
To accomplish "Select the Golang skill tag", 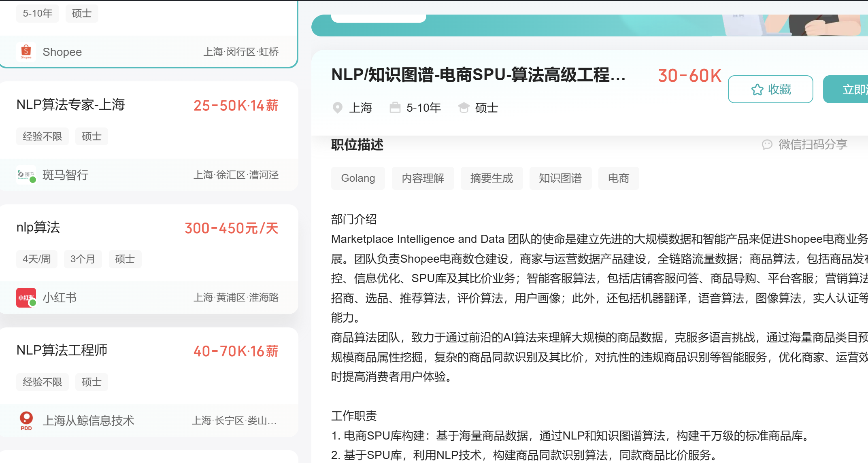I will [x=358, y=178].
